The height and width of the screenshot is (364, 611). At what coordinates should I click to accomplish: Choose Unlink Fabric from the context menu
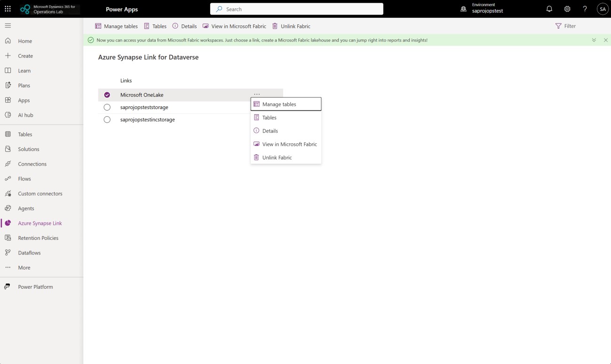point(277,158)
